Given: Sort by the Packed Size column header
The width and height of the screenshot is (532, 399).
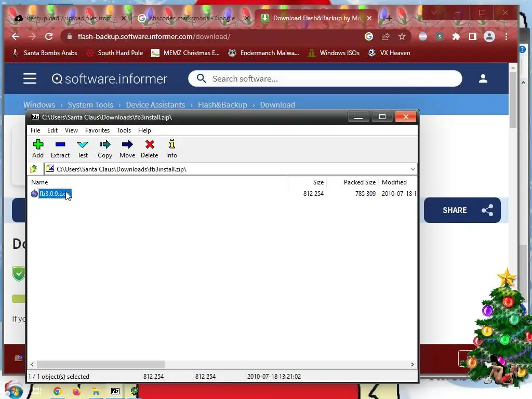Looking at the screenshot, I should point(360,182).
